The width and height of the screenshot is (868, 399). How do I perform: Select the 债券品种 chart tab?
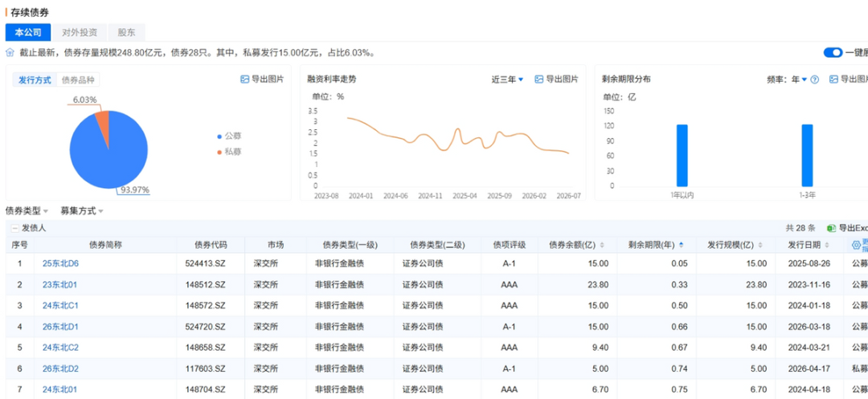click(x=78, y=80)
